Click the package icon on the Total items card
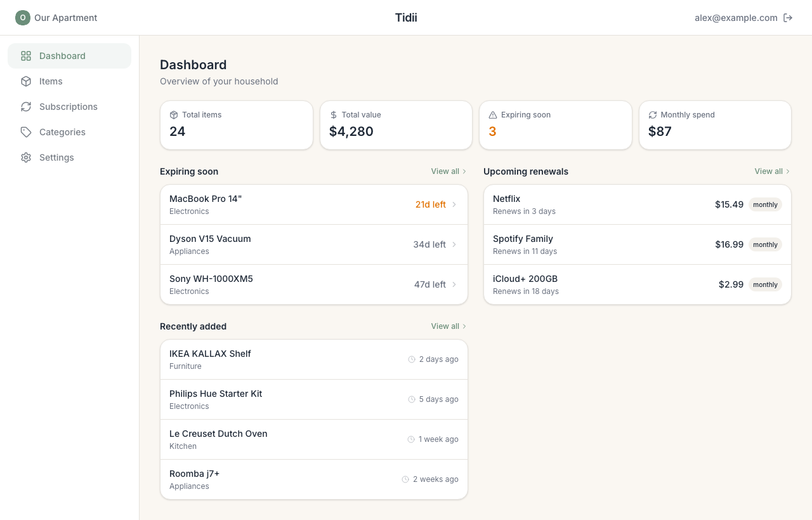Image resolution: width=812 pixels, height=520 pixels. [x=173, y=115]
